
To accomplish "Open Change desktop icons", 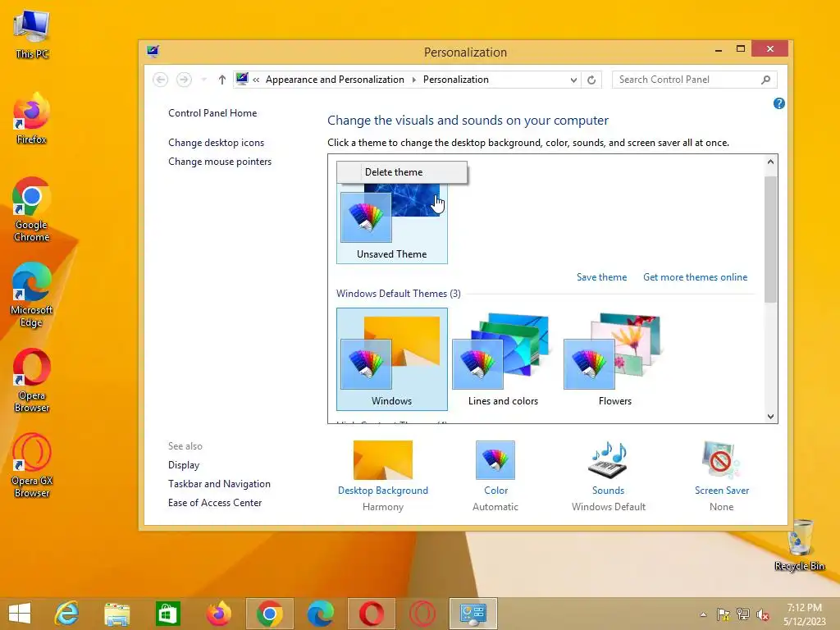I will (216, 143).
